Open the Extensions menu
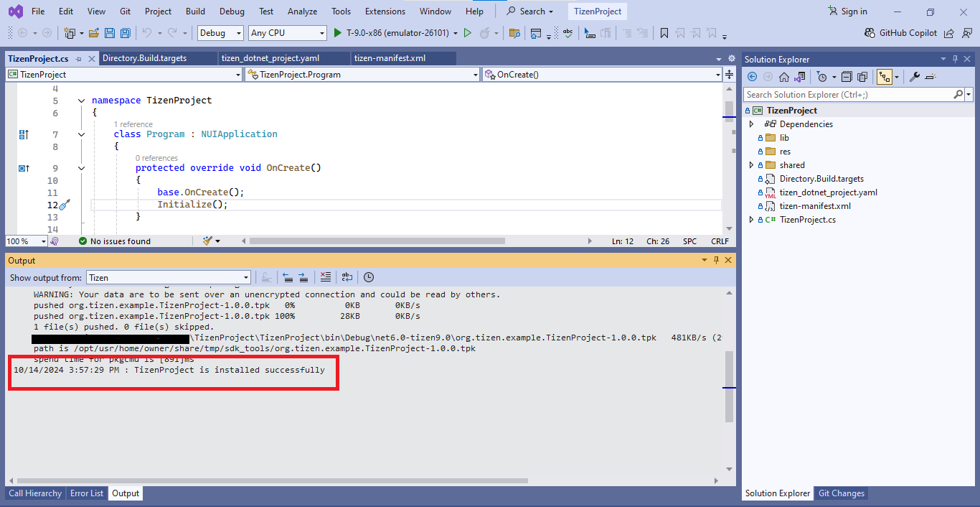This screenshot has height=507, width=980. (x=385, y=11)
